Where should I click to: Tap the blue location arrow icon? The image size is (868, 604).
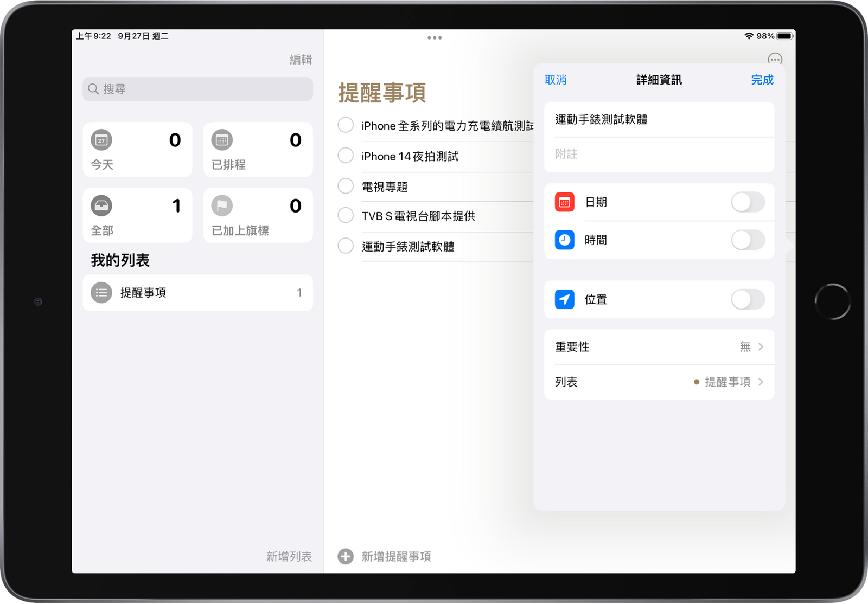pyautogui.click(x=564, y=299)
